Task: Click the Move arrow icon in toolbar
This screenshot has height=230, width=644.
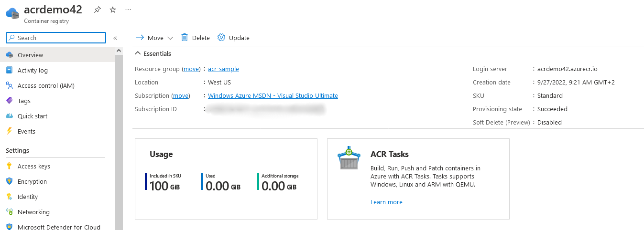Action: tap(140, 37)
